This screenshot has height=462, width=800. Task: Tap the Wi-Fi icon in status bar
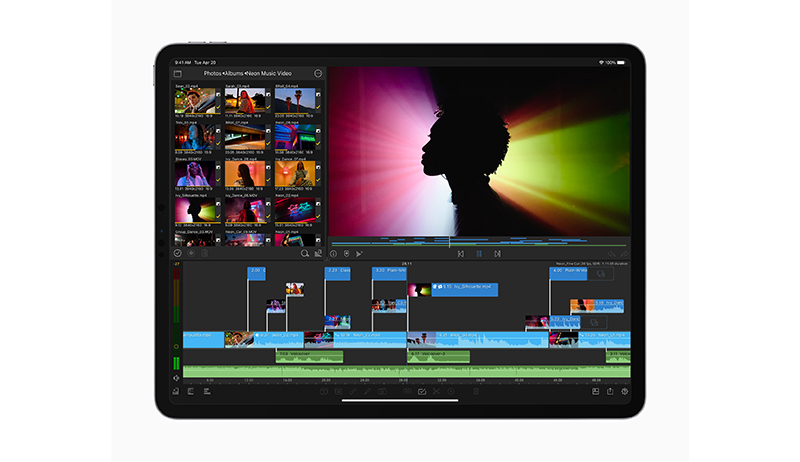tap(601, 63)
